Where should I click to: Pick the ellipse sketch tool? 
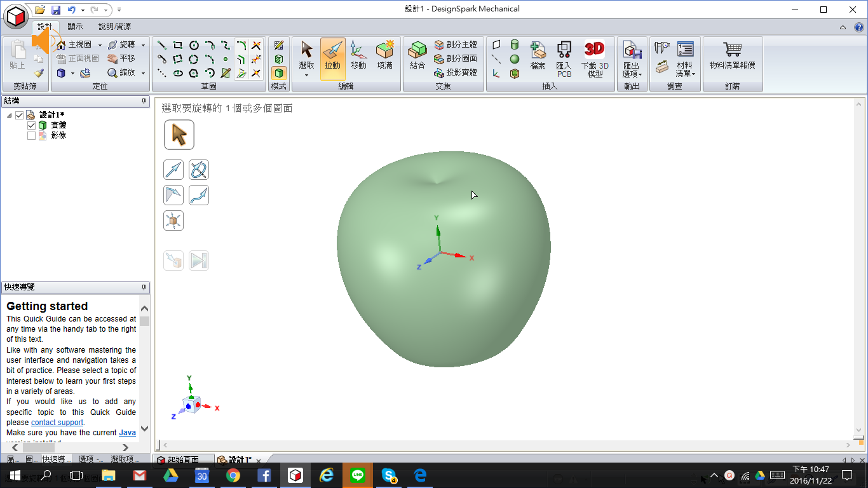[178, 73]
